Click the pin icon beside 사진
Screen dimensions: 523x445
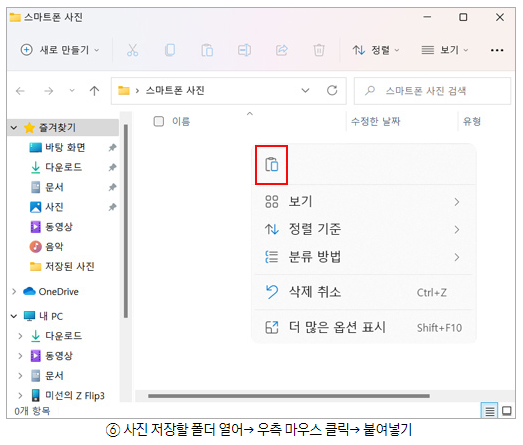(112, 207)
